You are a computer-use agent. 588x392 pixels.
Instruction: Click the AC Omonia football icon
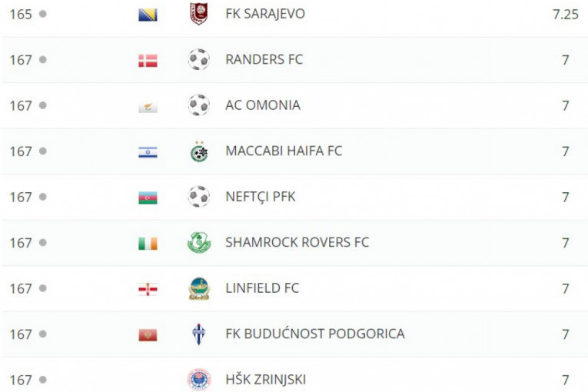click(x=198, y=105)
